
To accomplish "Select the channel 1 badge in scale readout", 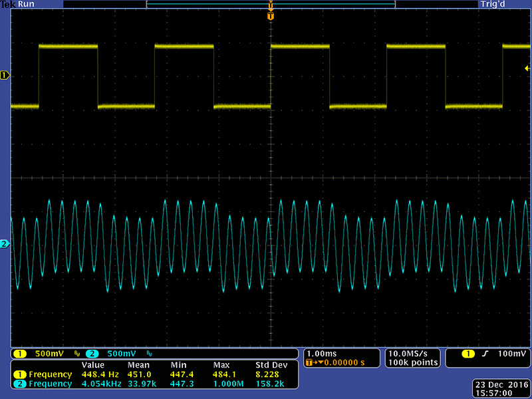I will pos(21,353).
